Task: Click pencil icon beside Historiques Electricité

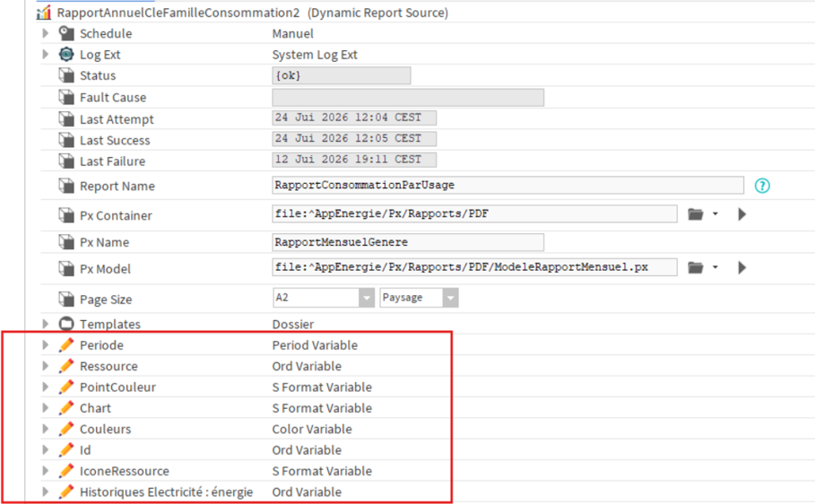Action: (x=66, y=491)
